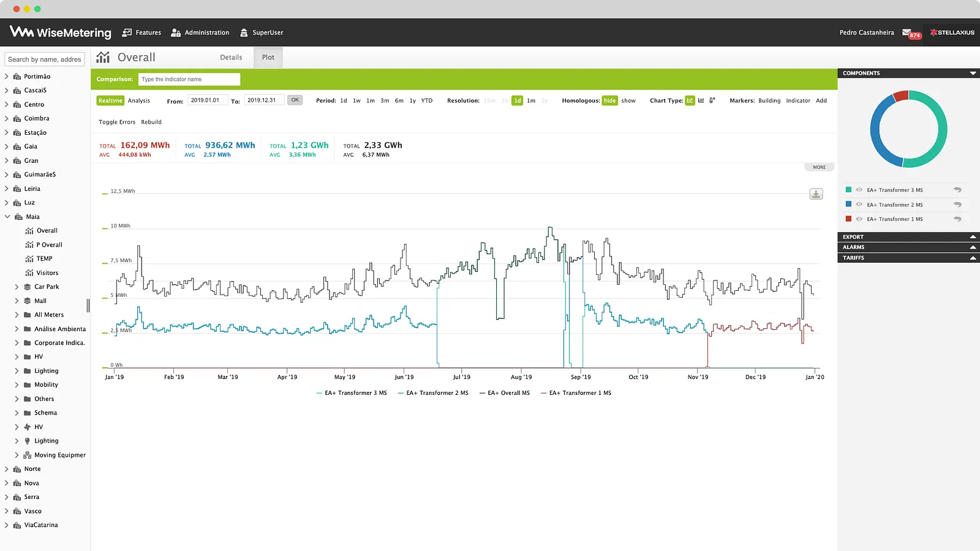Focus the Comparison indicator name field
The image size is (980, 551).
(x=189, y=80)
